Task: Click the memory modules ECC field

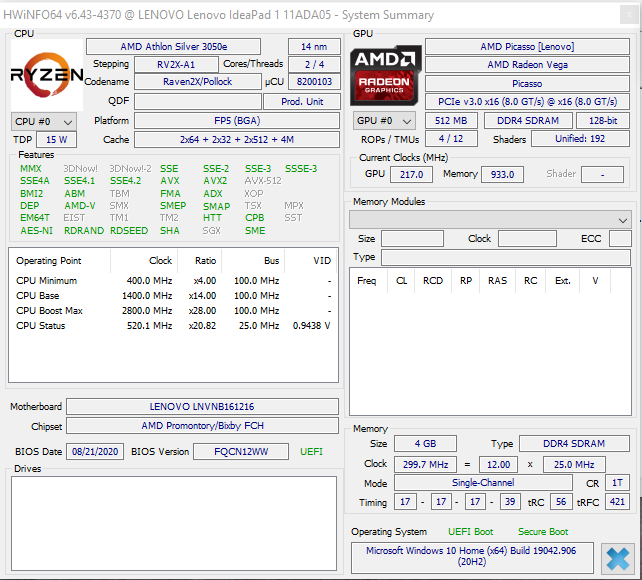Action: pos(620,239)
